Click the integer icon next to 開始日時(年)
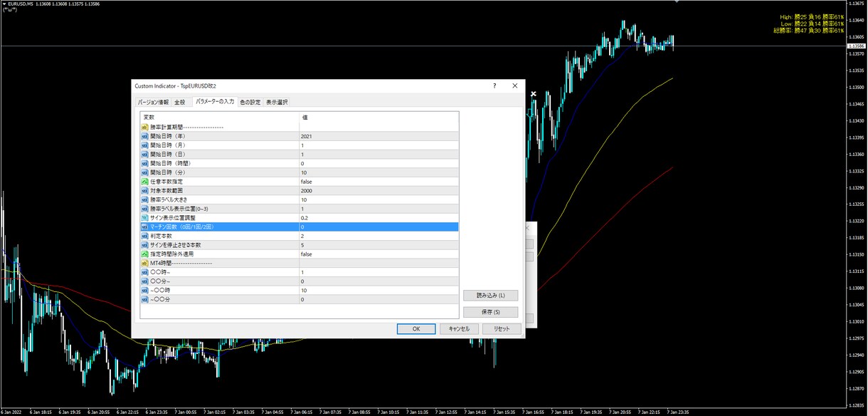 (144, 136)
